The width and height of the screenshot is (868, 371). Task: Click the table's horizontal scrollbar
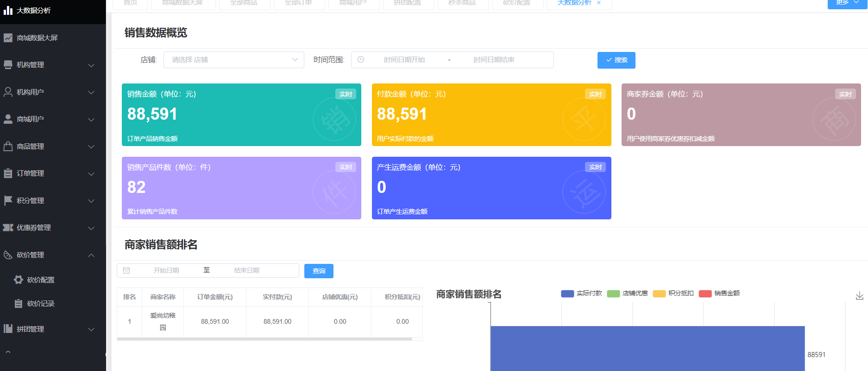coord(264,339)
